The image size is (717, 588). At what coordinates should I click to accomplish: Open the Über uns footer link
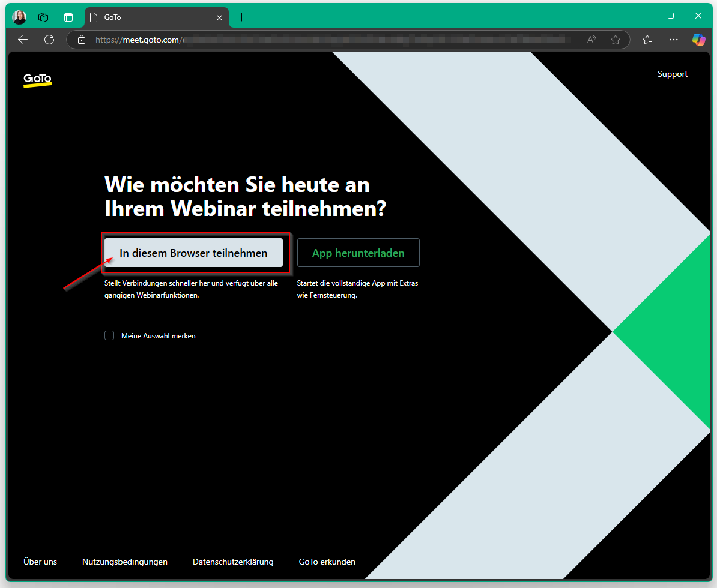coord(40,562)
